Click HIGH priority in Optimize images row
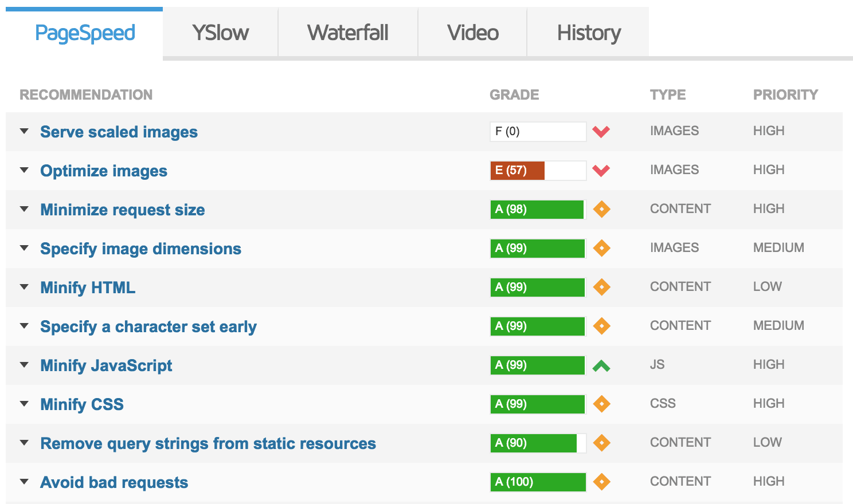The width and height of the screenshot is (853, 504). [769, 170]
